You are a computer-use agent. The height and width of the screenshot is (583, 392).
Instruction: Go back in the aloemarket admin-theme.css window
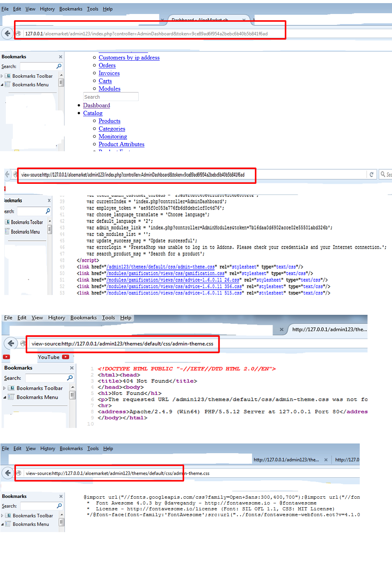click(x=7, y=473)
